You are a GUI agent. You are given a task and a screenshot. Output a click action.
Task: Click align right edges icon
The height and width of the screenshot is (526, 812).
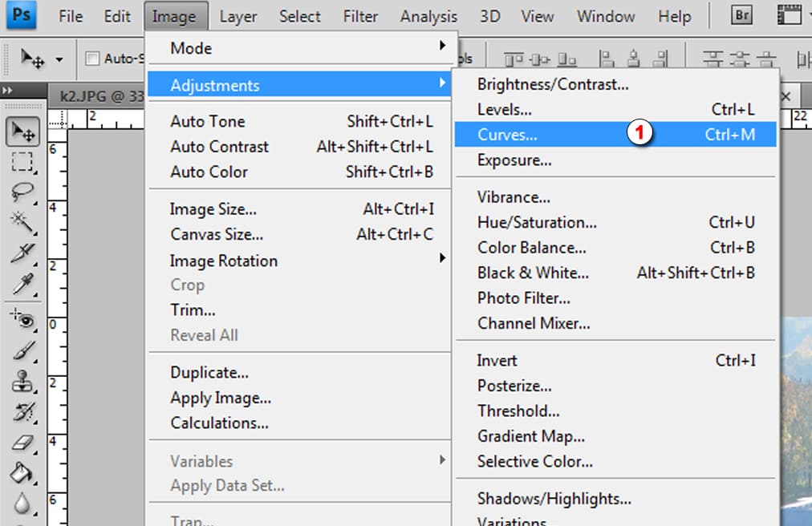click(x=660, y=59)
